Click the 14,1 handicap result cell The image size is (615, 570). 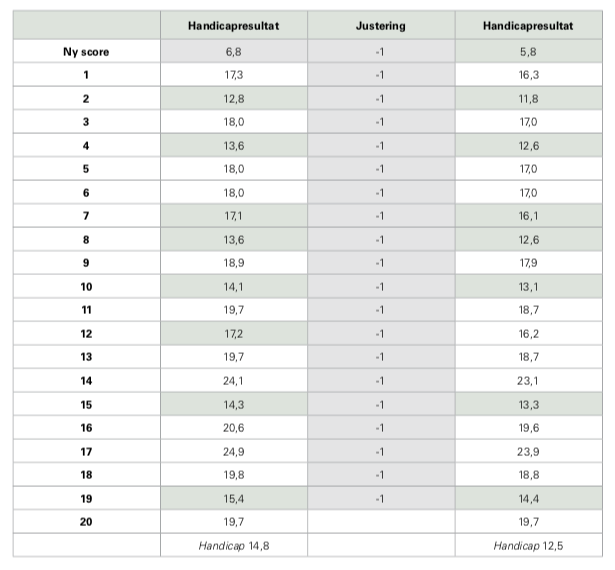(x=233, y=287)
